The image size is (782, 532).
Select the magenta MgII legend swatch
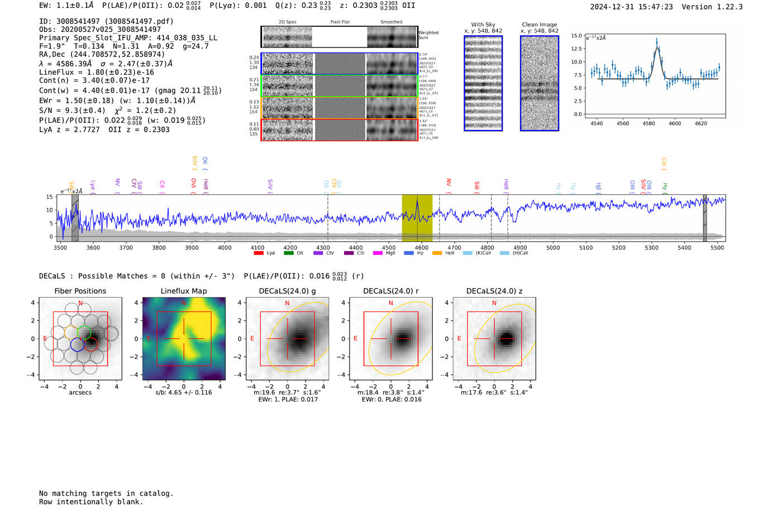[x=378, y=253]
